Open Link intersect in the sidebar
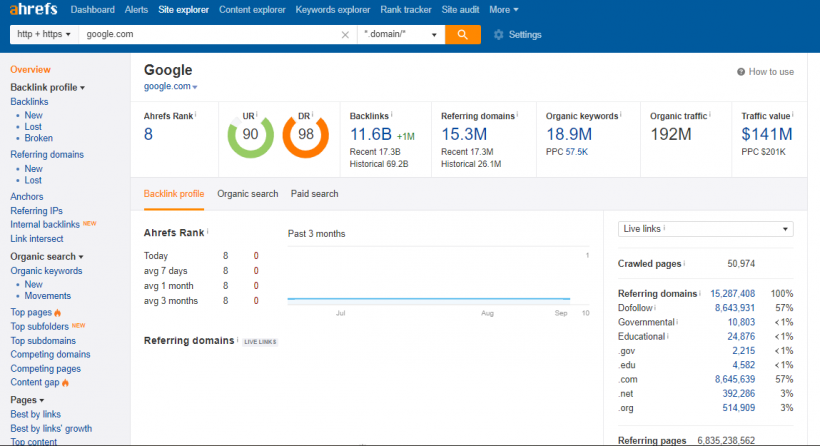The image size is (820, 446). tap(37, 238)
